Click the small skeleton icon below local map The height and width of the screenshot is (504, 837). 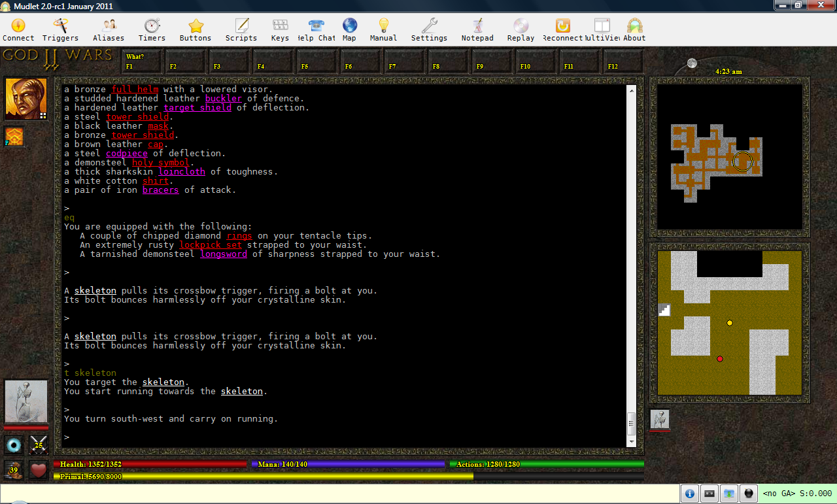[660, 419]
